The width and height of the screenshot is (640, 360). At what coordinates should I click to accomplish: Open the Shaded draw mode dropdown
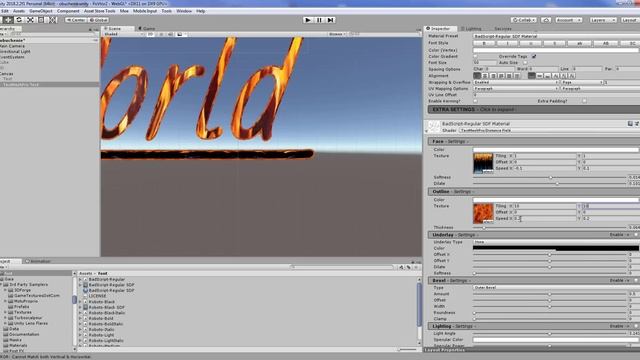click(x=123, y=34)
